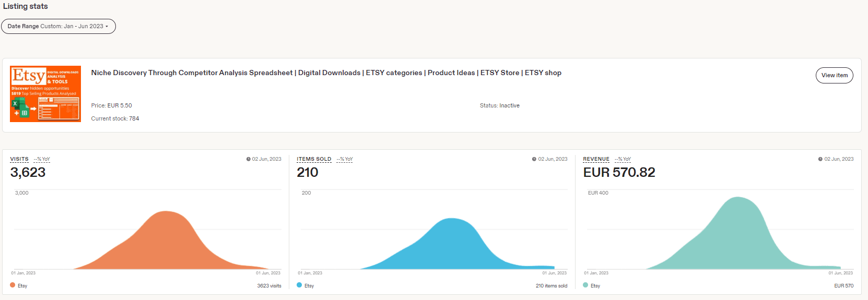Click the 01 Jun, 2023 label under Revenue chart
Image resolution: width=868 pixels, height=300 pixels.
click(840, 273)
